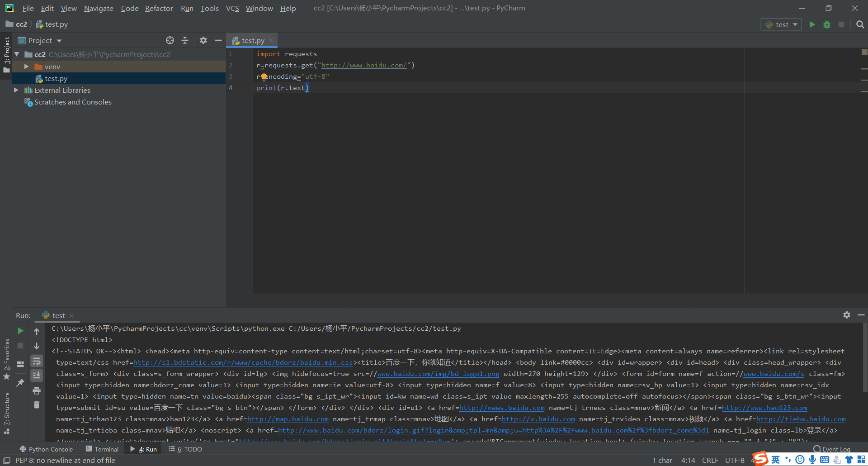Collapse the cc2 project root

pyautogui.click(x=17, y=54)
